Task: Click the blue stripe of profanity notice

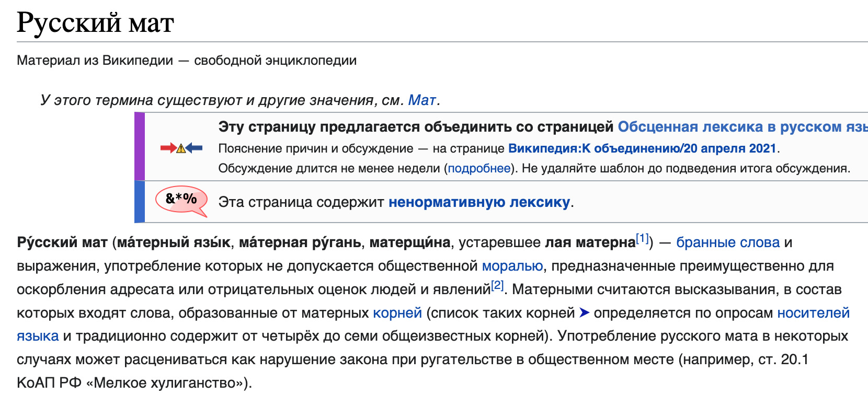Action: click(140, 202)
